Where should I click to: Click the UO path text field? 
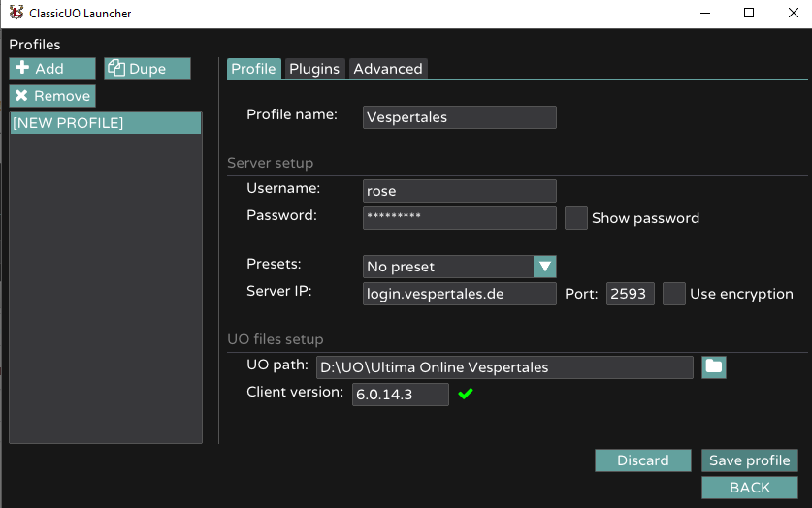pyautogui.click(x=504, y=367)
